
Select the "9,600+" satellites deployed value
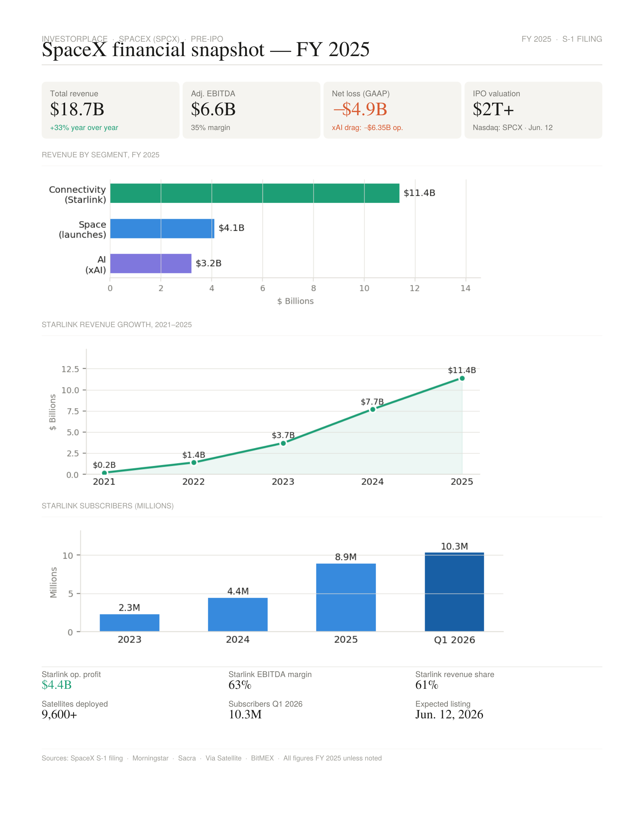[59, 715]
